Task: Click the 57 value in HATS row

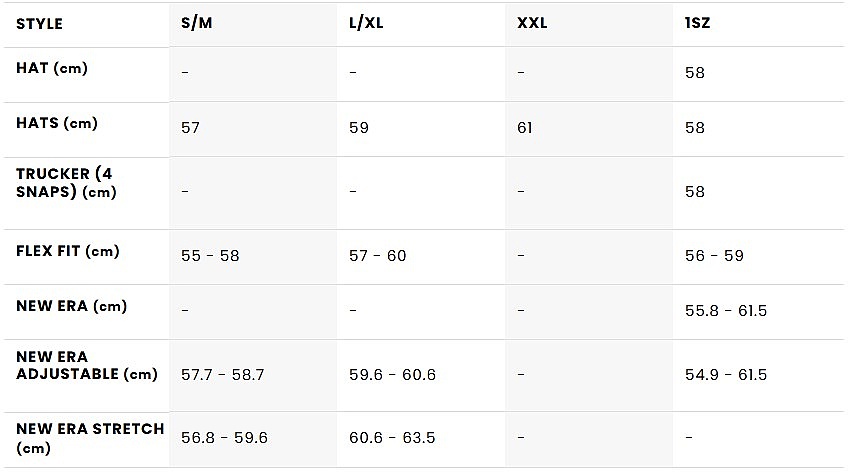Action: pyautogui.click(x=191, y=128)
